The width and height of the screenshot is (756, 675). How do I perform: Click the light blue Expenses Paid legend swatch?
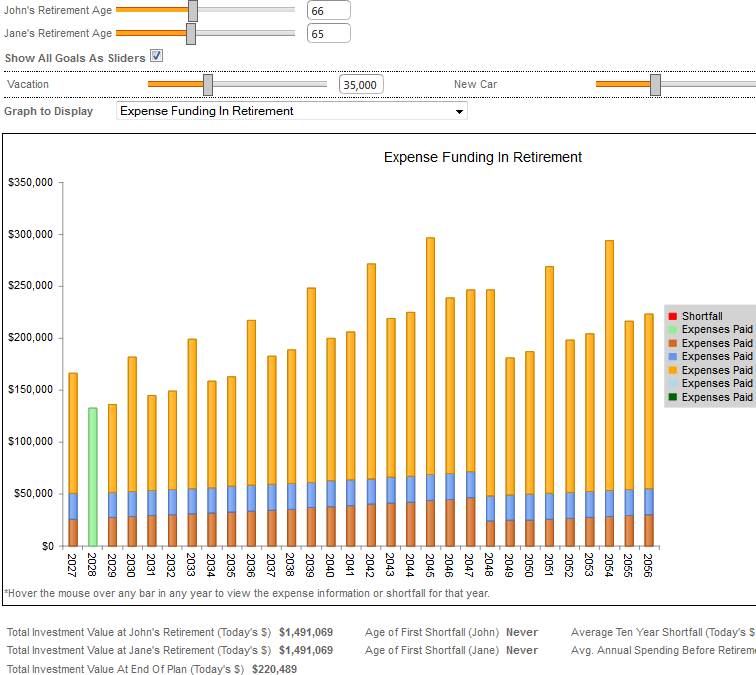pyautogui.click(x=673, y=384)
